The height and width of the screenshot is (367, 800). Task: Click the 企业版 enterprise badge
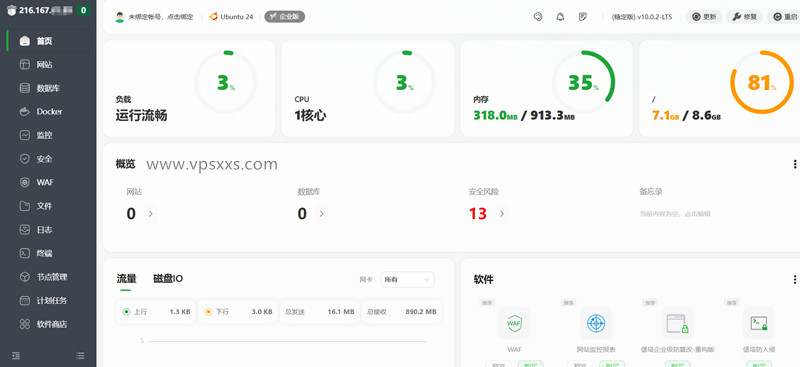(x=284, y=17)
